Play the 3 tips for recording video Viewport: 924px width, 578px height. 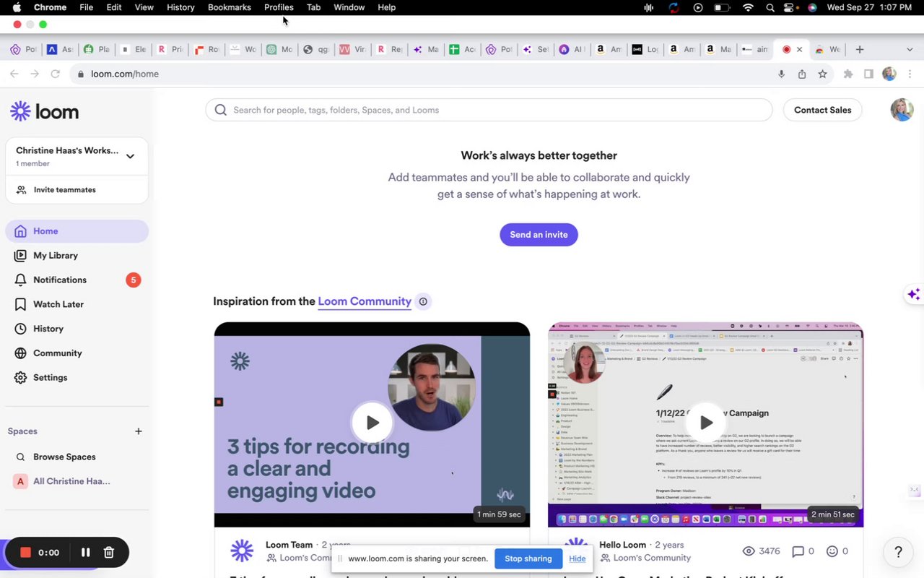[372, 423]
